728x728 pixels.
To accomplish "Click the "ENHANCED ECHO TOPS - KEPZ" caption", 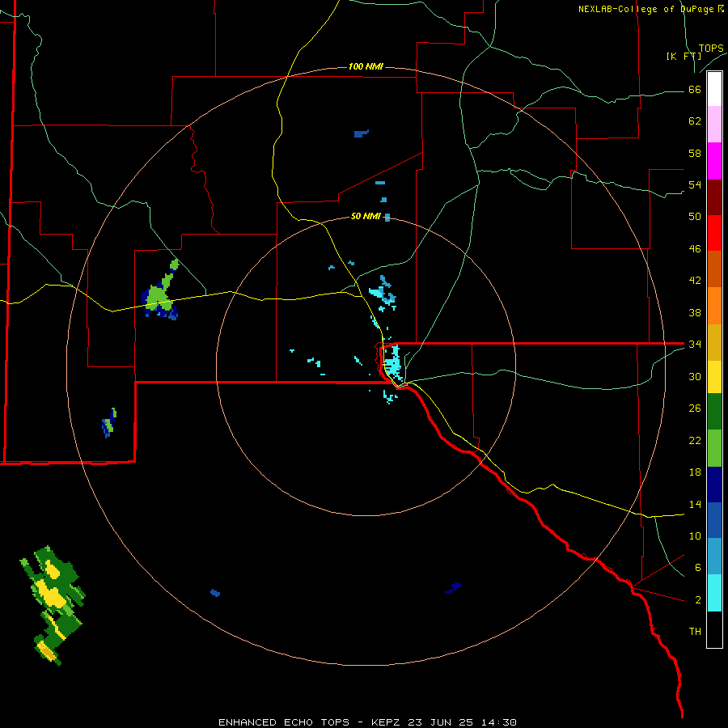I will pyautogui.click(x=309, y=722).
